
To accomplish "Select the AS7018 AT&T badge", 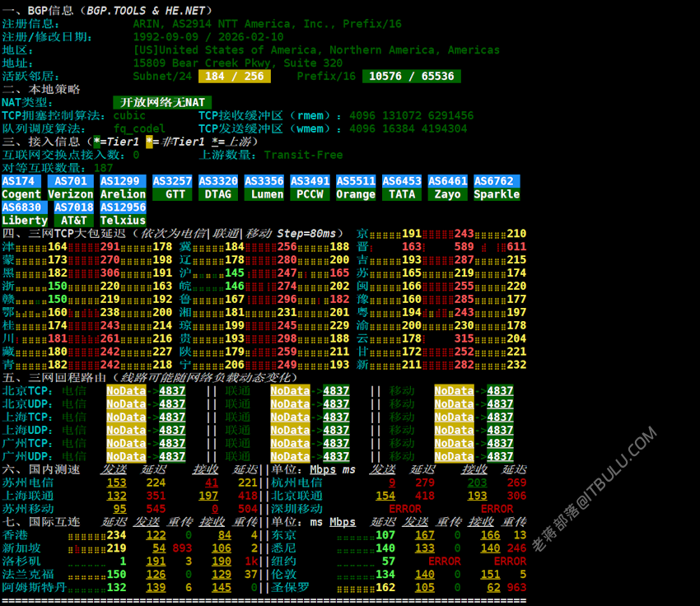I will (x=73, y=214).
